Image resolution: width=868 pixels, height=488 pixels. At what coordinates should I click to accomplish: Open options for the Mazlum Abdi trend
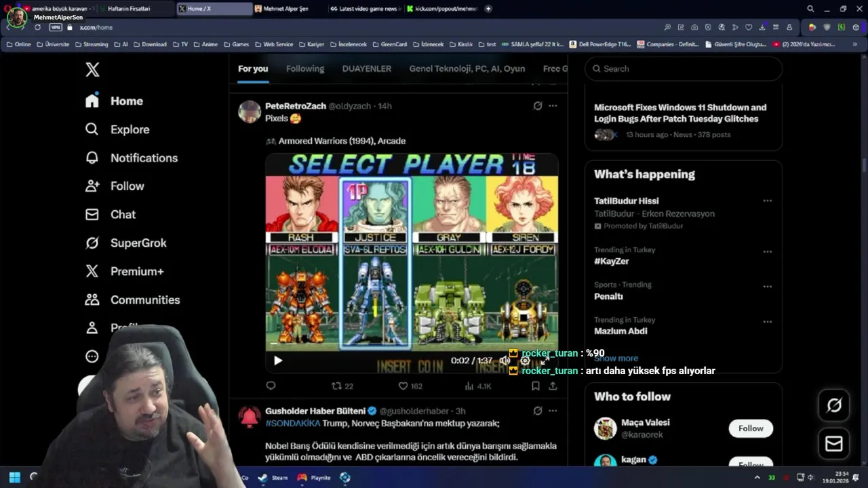coord(767,322)
